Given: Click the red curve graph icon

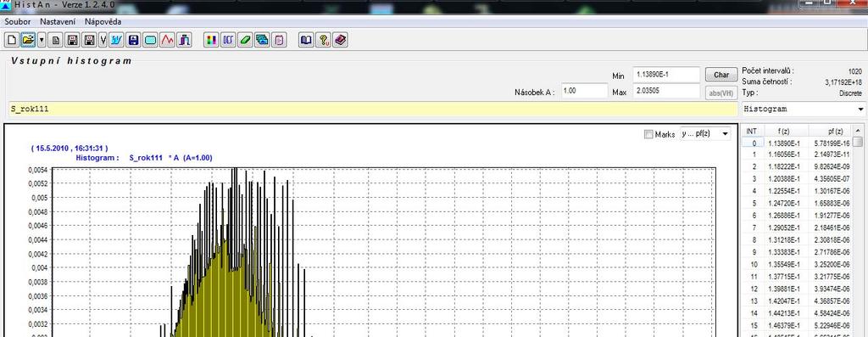Looking at the screenshot, I should tap(168, 40).
